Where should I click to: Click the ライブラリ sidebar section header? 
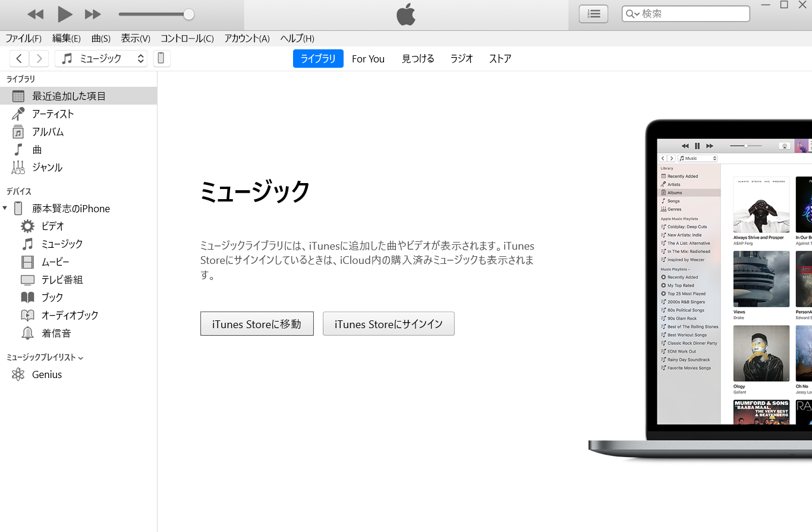(x=21, y=79)
